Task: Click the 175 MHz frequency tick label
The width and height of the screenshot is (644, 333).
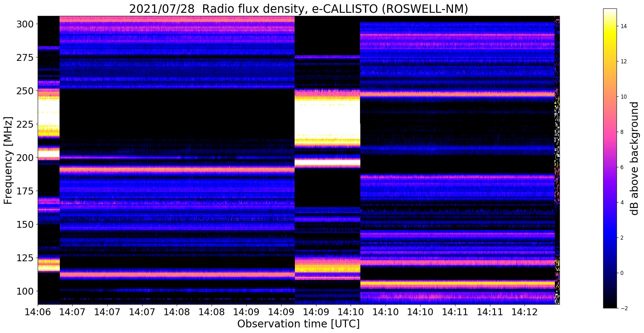Action: [x=25, y=191]
